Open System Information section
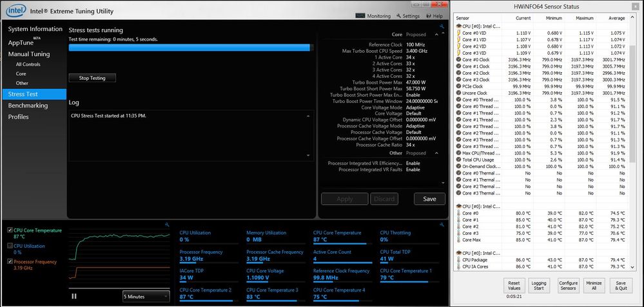This screenshot has height=307, width=644. point(35,29)
